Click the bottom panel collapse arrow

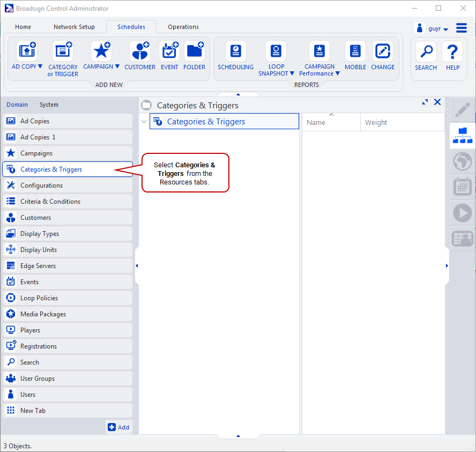(x=239, y=436)
